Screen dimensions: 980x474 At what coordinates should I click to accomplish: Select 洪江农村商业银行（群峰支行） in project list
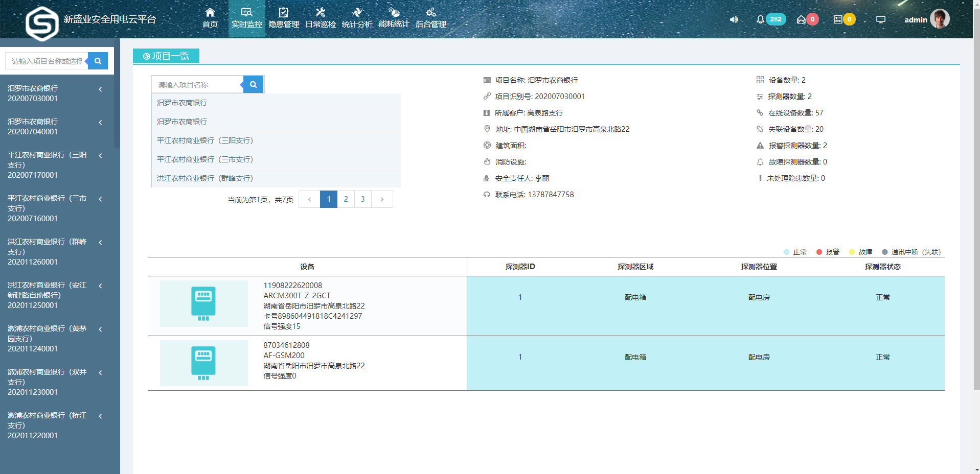tap(276, 178)
